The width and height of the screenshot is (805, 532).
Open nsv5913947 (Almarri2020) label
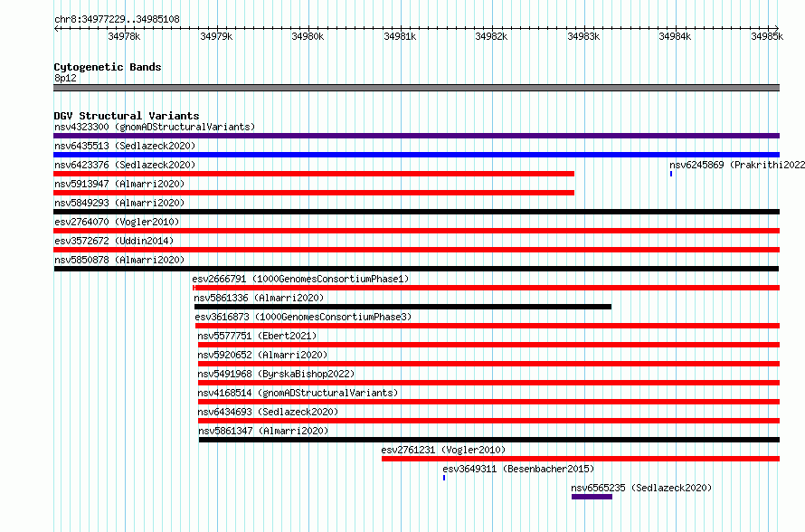point(119,184)
